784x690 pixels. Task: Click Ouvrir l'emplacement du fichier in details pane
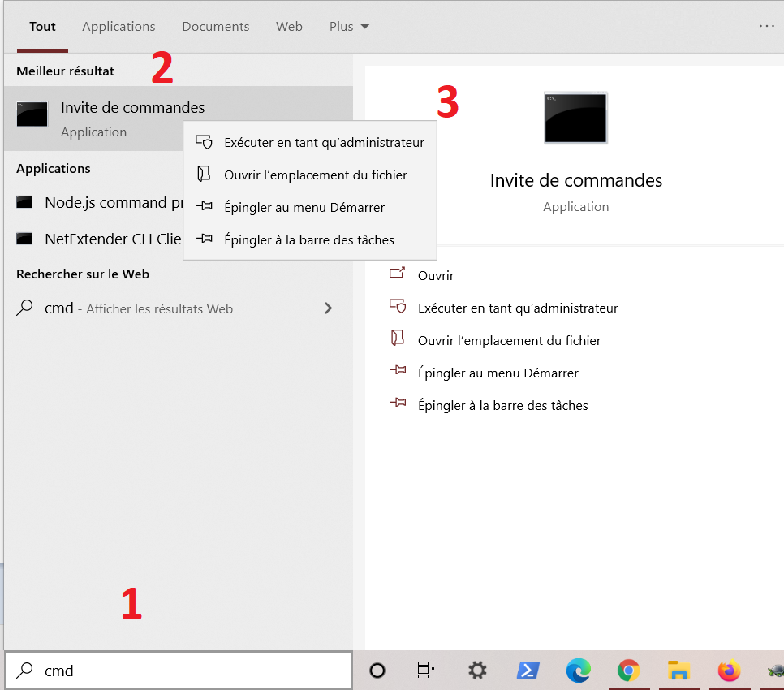[x=509, y=340]
